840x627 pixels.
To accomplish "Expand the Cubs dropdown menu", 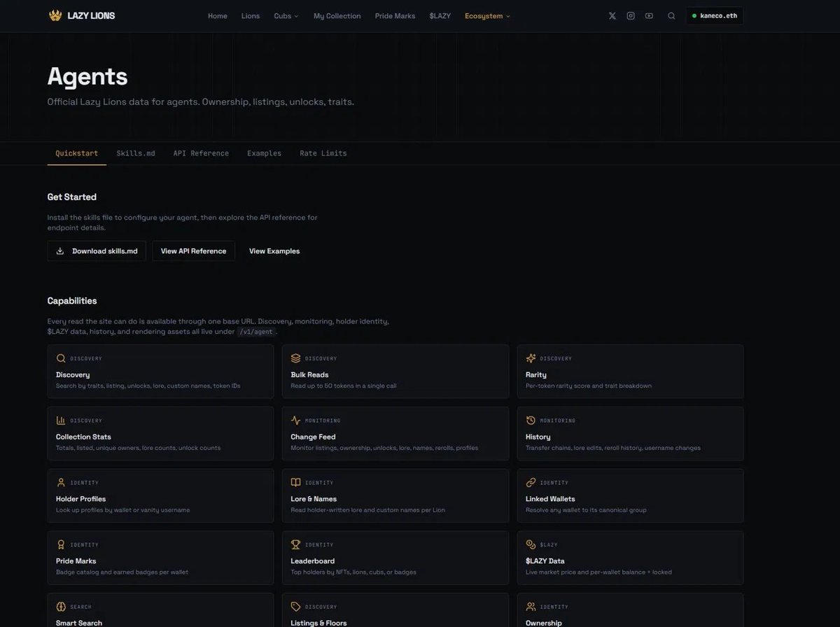I will coord(286,15).
